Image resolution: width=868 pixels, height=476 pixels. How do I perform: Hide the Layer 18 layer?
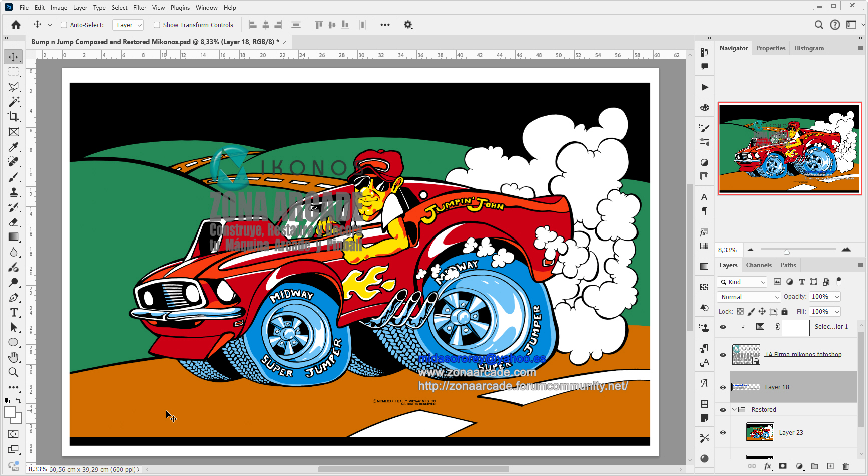coord(723,387)
